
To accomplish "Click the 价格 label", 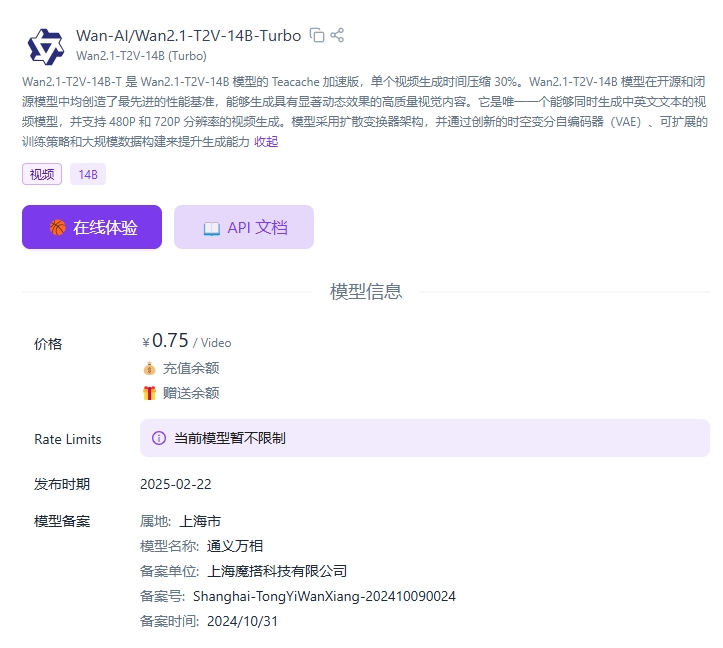I will tap(48, 344).
